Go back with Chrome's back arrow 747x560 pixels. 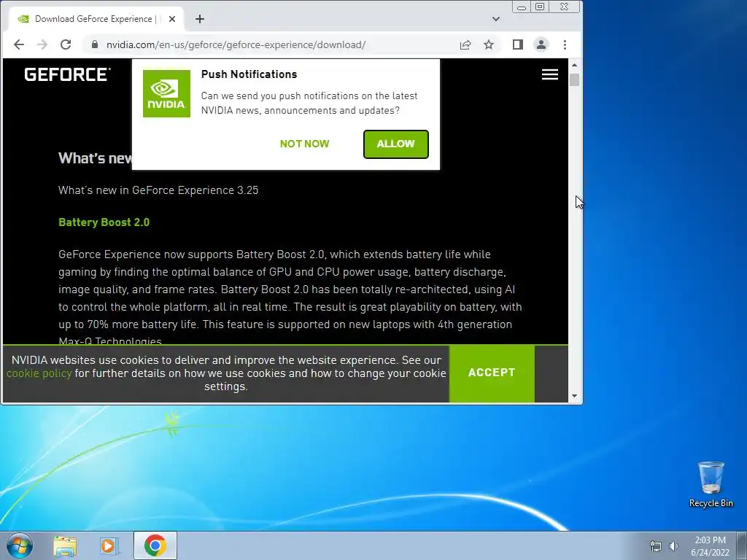pos(18,44)
